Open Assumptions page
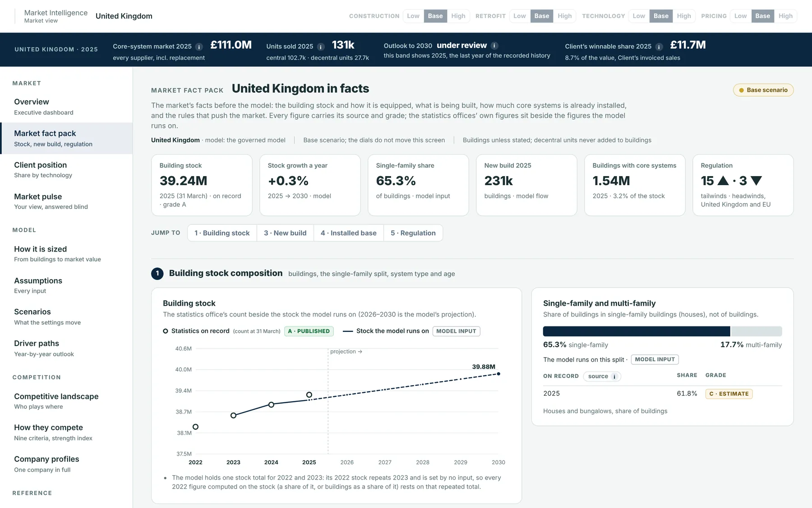The height and width of the screenshot is (508, 812). [66, 285]
